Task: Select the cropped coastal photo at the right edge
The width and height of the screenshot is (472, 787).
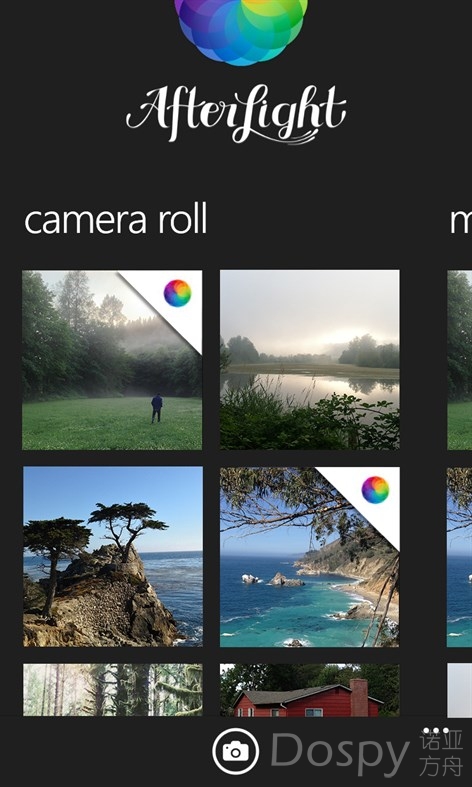Action: tap(459, 557)
